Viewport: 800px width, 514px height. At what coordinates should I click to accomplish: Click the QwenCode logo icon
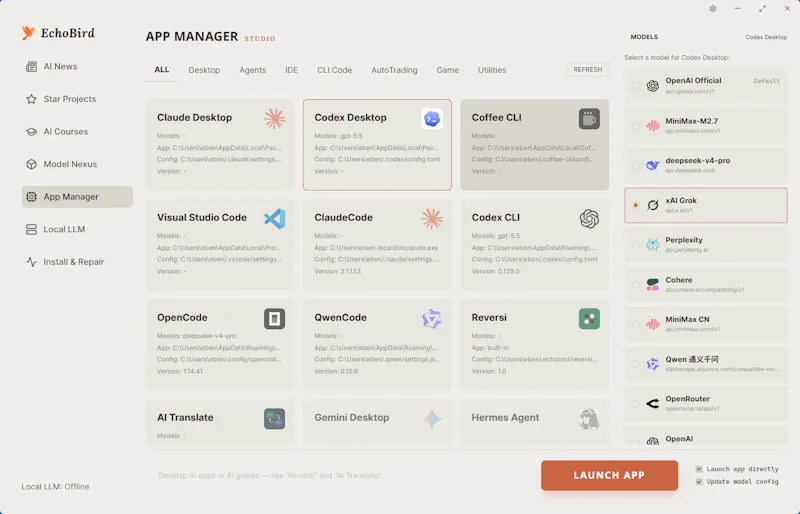pos(432,319)
